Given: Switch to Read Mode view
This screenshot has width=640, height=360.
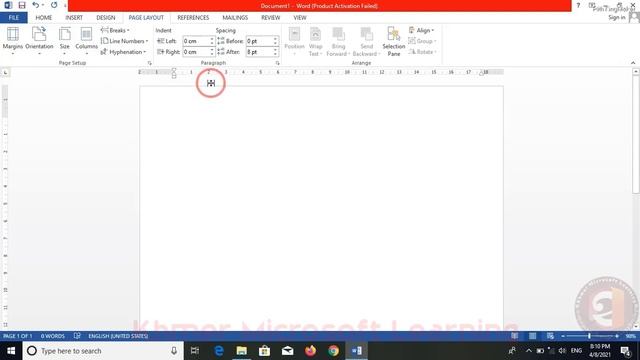Looking at the screenshot, I should click(515, 336).
